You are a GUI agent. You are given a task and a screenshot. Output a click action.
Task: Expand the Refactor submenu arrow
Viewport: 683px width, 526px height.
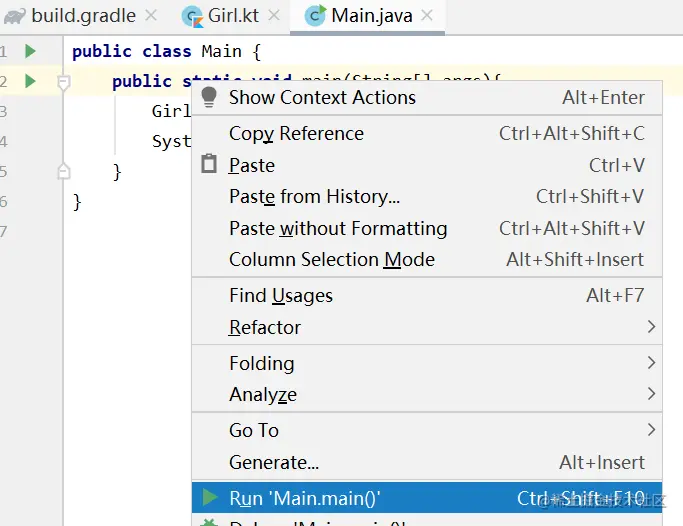pos(651,327)
